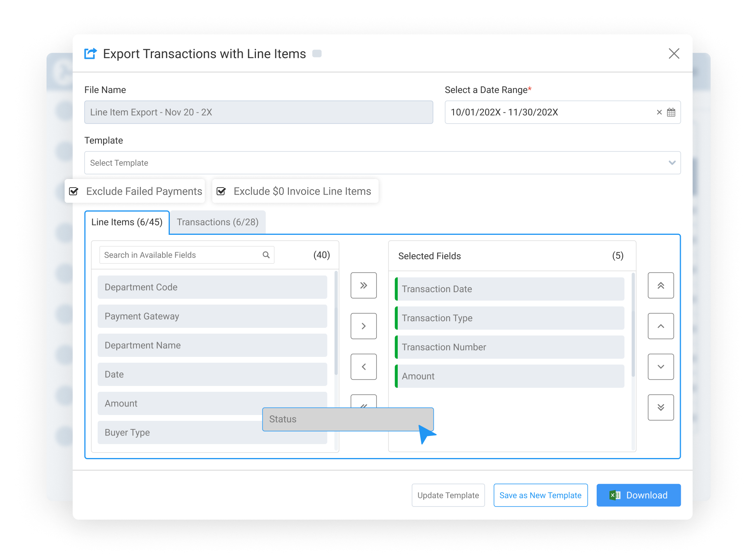
Task: Open the calendar icon in the date range field
Action: click(x=672, y=112)
